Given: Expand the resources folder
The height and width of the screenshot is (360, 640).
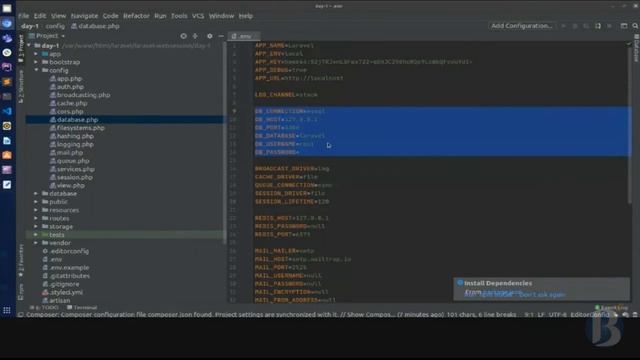Looking at the screenshot, I should [36, 210].
